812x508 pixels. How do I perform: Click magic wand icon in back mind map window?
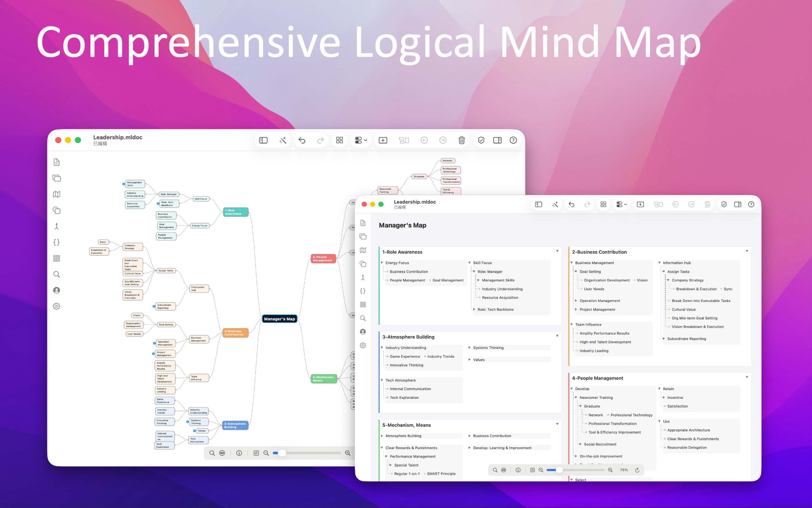tap(283, 140)
